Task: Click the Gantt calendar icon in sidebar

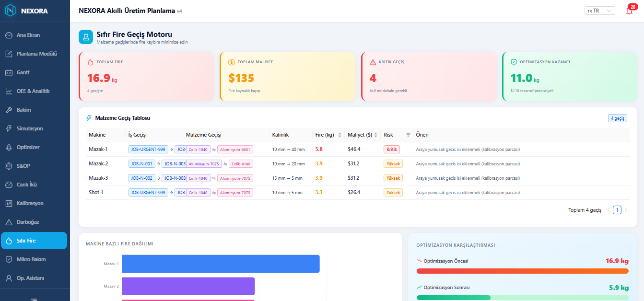Action: 9,72
